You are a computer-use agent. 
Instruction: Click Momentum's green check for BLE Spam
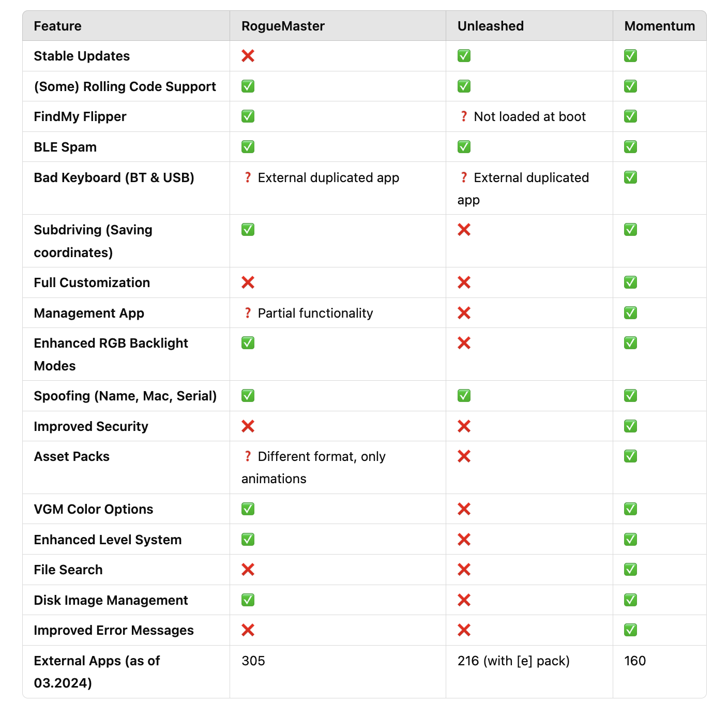point(630,147)
